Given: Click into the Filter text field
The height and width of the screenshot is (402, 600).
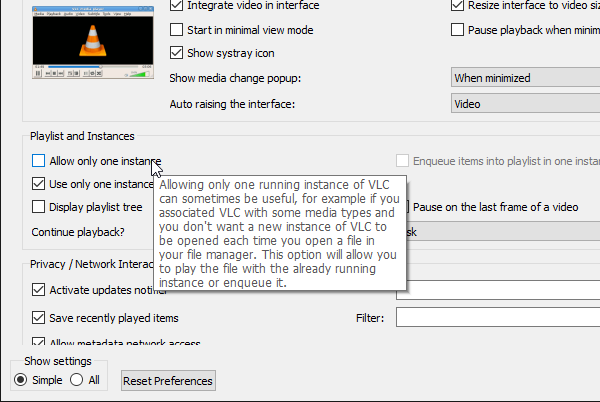Looking at the screenshot, I should (497, 318).
